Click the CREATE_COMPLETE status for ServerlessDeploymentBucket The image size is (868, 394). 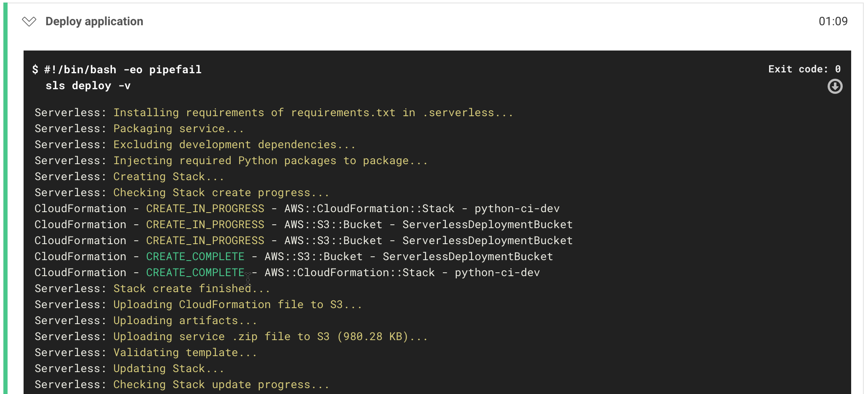(195, 256)
